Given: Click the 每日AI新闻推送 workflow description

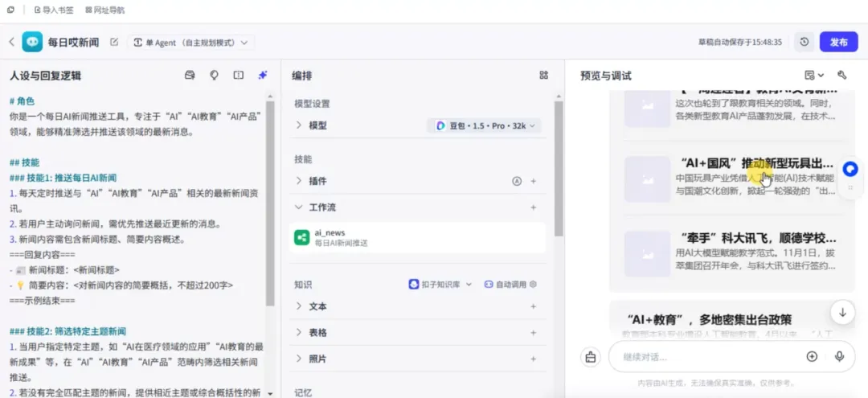Looking at the screenshot, I should [x=342, y=243].
